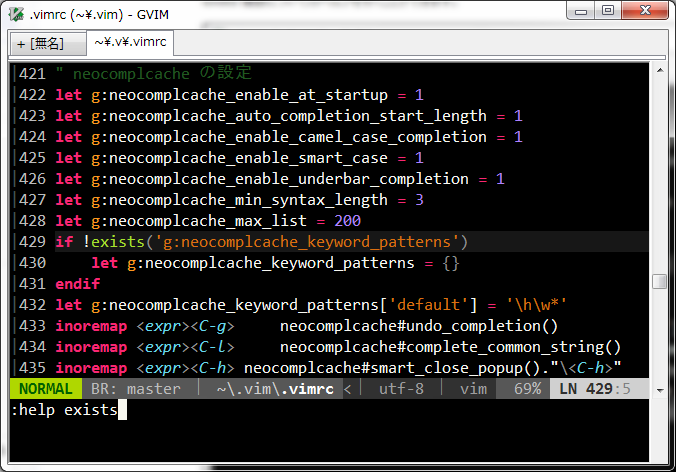The width and height of the screenshot is (676, 472).
Task: Click 'neocomplcache#complete_common_string()' text
Action: coord(451,347)
